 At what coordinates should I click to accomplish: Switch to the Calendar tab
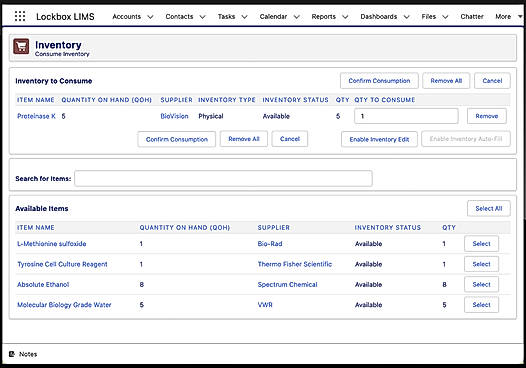[273, 16]
